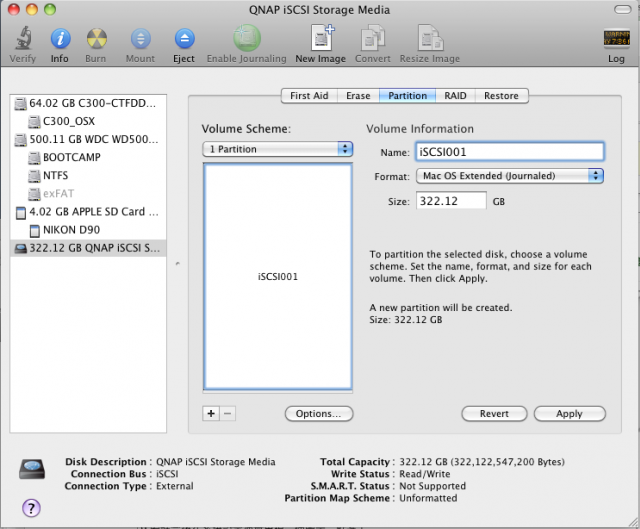Screen dimensions: 640x529
Task: Click the 500.11 GB WDC disk icon
Action: pyautogui.click(x=20, y=140)
